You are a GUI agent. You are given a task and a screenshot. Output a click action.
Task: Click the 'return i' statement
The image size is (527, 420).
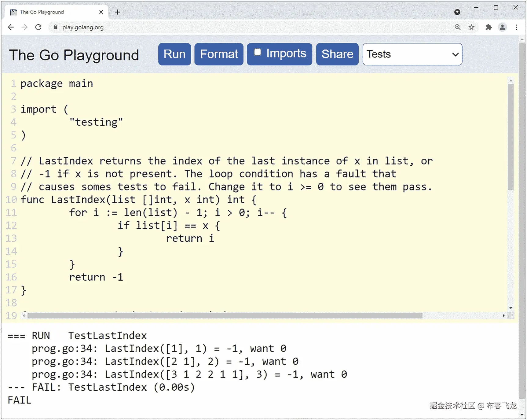[190, 238]
